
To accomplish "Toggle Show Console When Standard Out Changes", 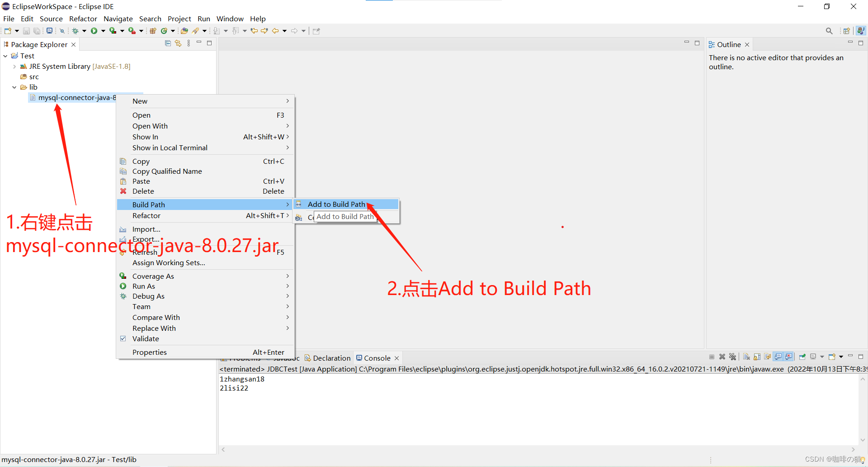I will [x=778, y=357].
